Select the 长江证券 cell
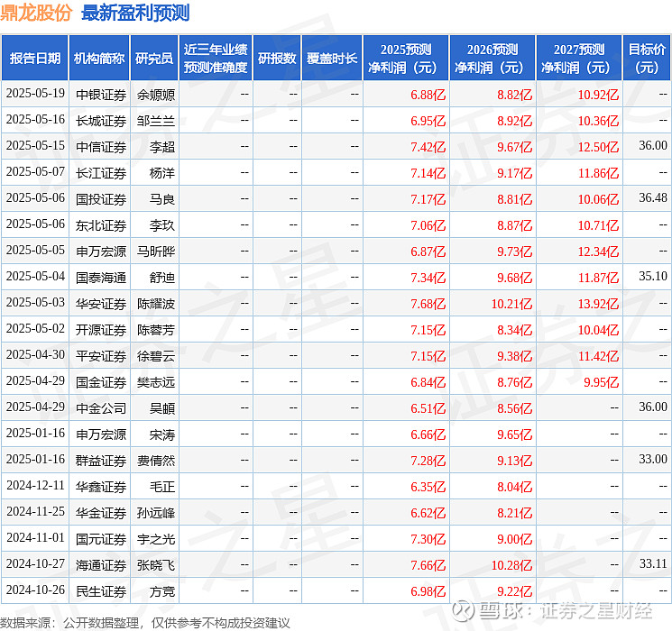This screenshot has width=672, height=631. click(x=101, y=173)
